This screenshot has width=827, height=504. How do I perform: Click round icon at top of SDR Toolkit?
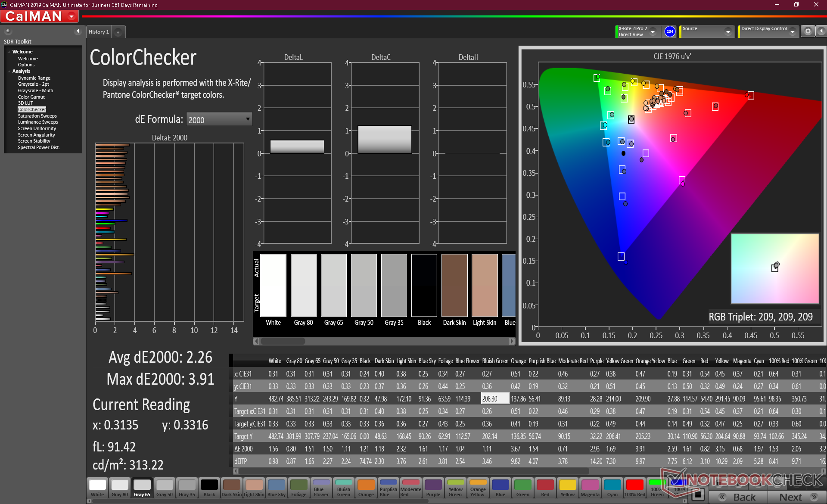click(8, 31)
